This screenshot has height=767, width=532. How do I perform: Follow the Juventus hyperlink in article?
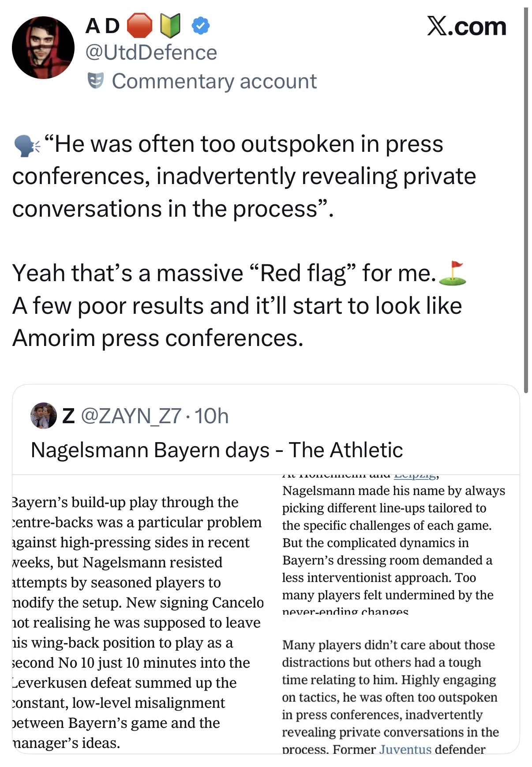coord(405,748)
